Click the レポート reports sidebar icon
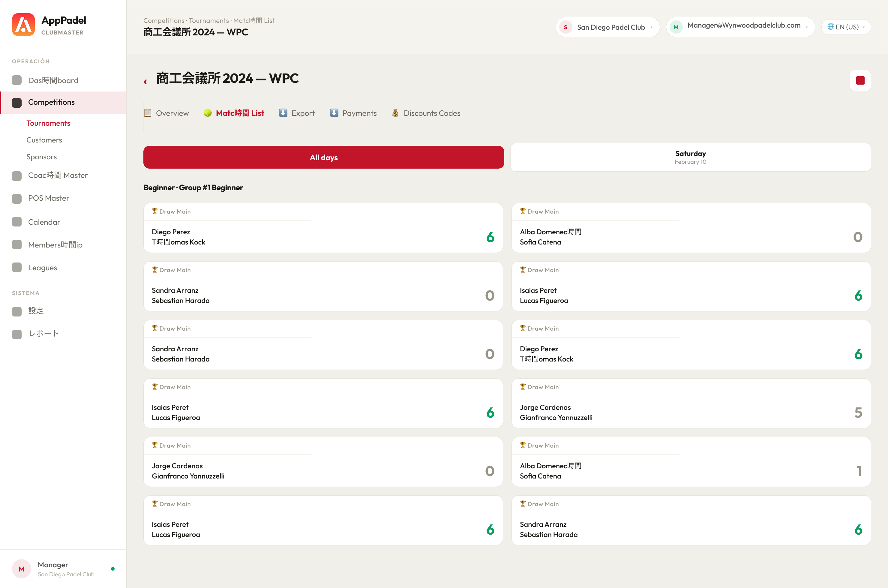This screenshot has height=588, width=888. point(17,334)
